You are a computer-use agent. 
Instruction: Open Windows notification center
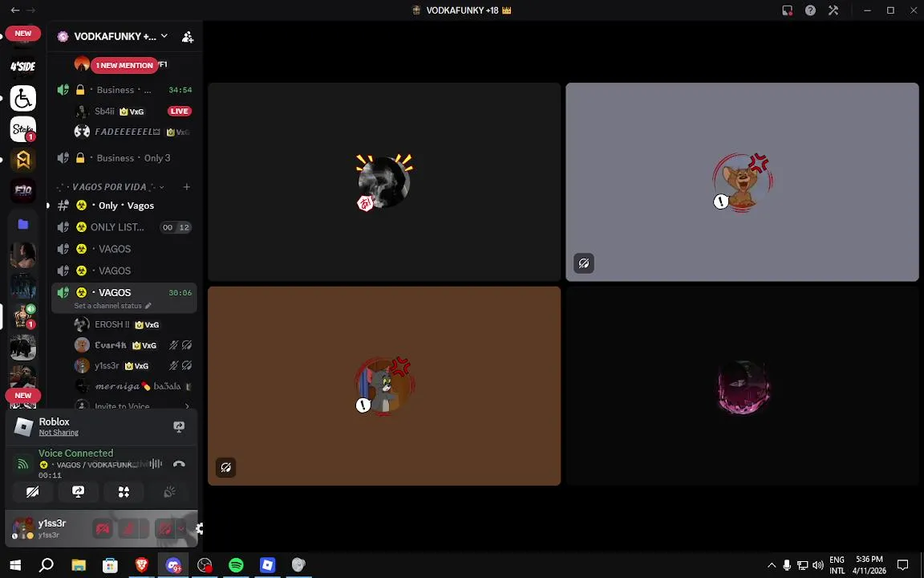coord(902,565)
